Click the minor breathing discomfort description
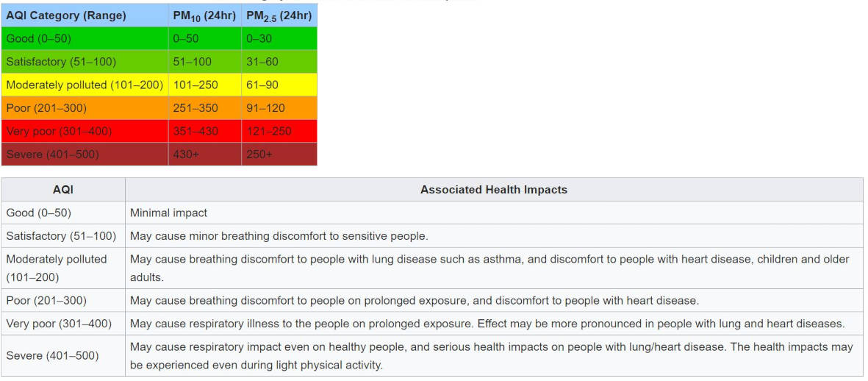The width and height of the screenshot is (868, 381). [279, 236]
